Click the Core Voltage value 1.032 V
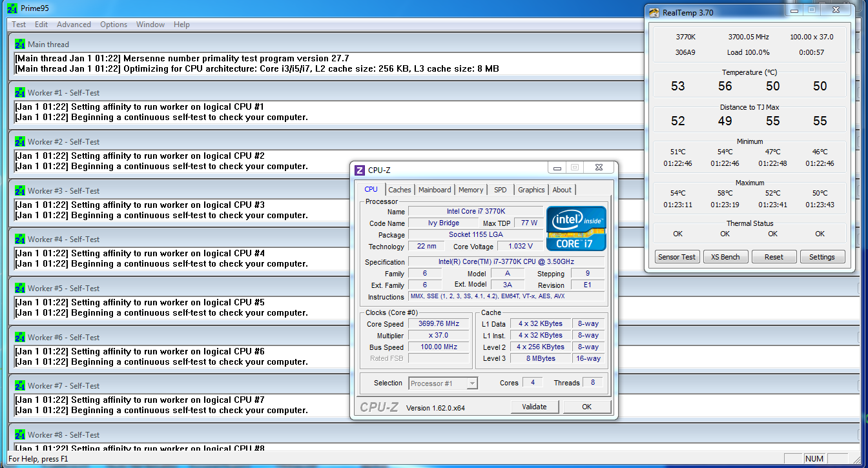Viewport: 868px width, 468px height. coord(521,247)
